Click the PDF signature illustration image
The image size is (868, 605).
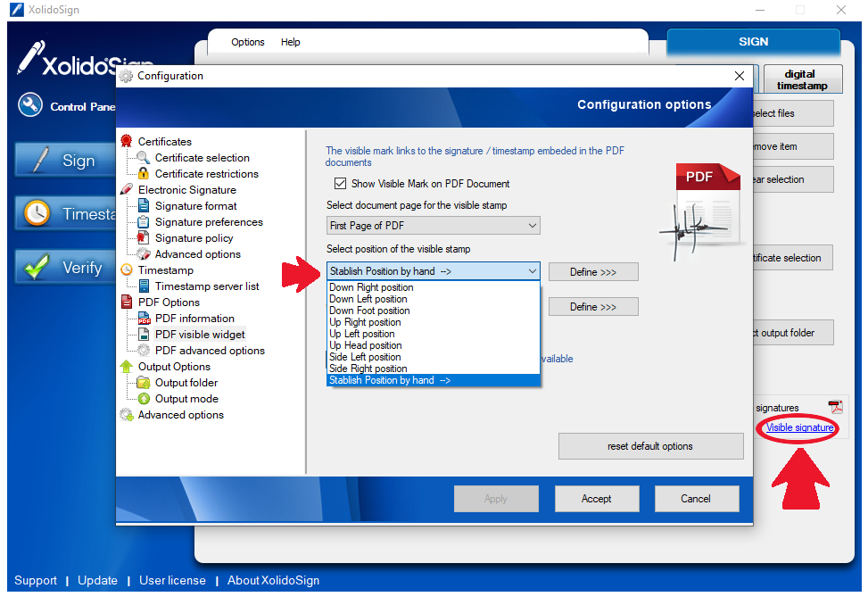pos(701,211)
